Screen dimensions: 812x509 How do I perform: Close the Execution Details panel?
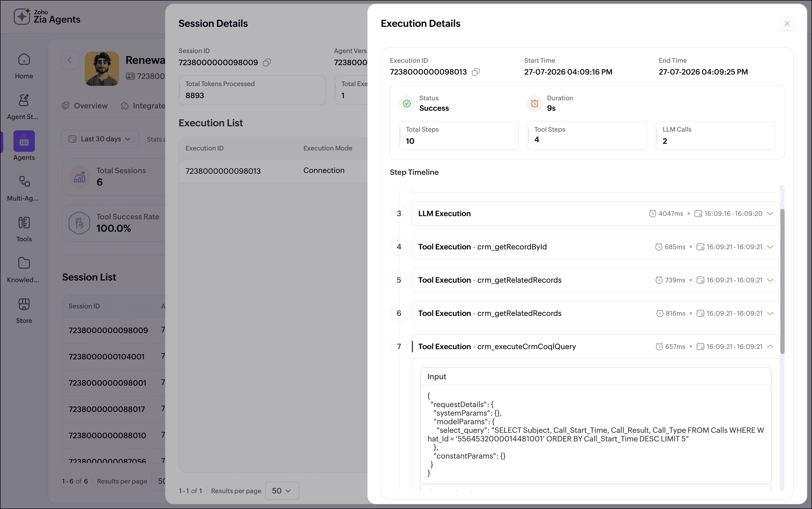[x=787, y=24]
